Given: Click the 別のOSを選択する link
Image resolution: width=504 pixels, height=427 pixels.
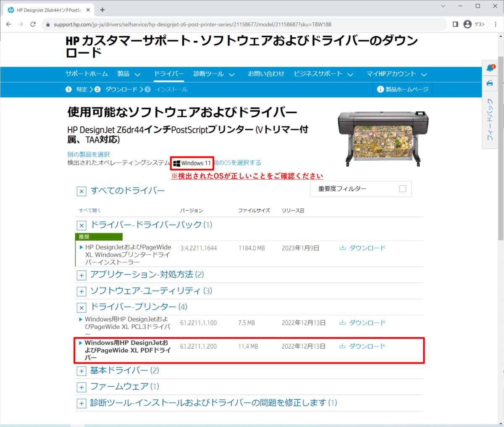Looking at the screenshot, I should tap(238, 163).
